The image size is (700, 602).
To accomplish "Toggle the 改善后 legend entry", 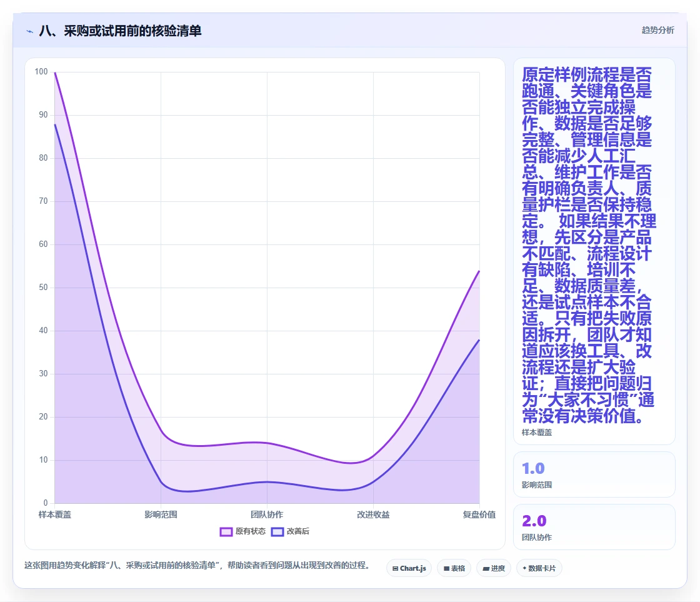I will [290, 531].
